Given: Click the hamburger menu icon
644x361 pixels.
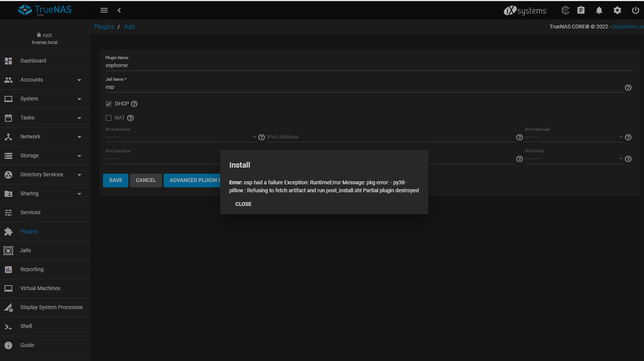Looking at the screenshot, I should click(104, 10).
